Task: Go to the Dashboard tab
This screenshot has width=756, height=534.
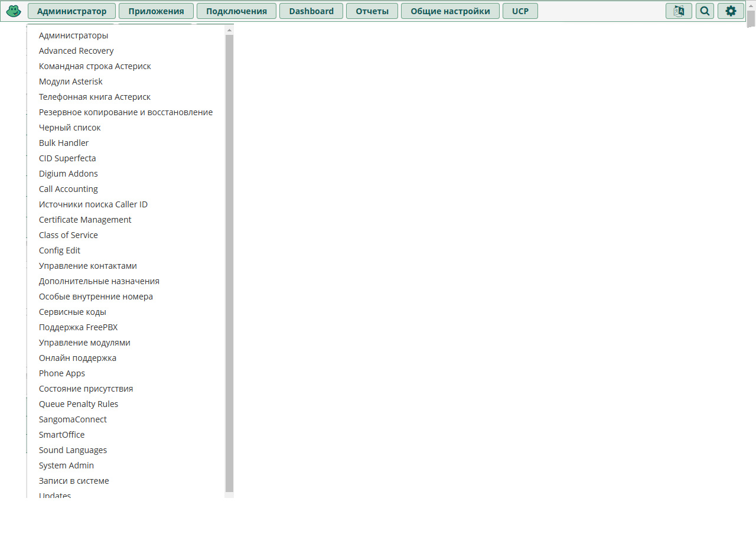Action: (x=311, y=11)
